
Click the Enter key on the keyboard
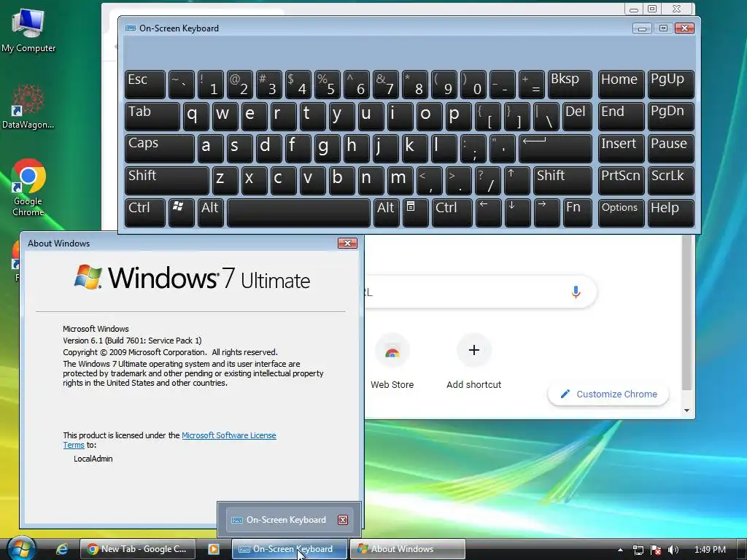tap(555, 149)
